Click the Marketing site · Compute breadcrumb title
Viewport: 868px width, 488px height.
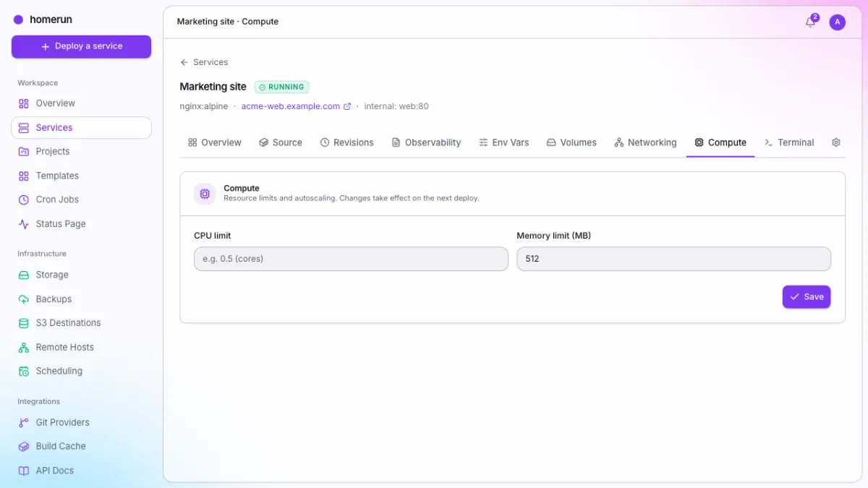[x=228, y=22]
